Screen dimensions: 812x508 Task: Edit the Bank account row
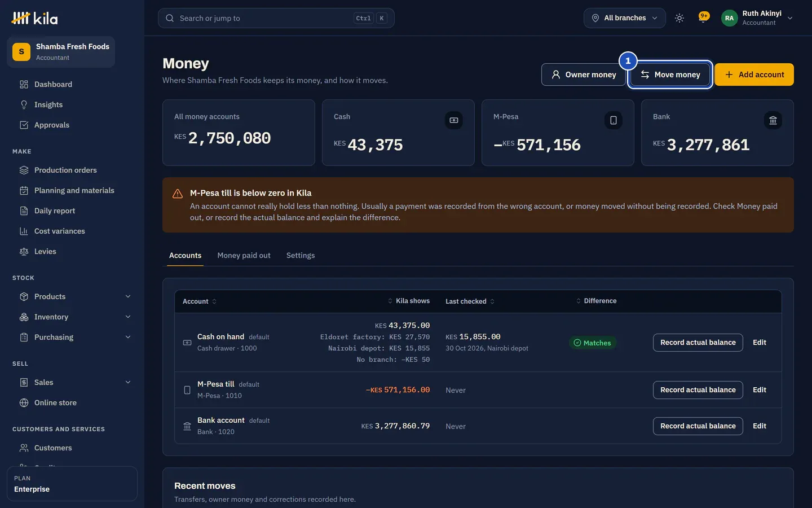(x=760, y=426)
